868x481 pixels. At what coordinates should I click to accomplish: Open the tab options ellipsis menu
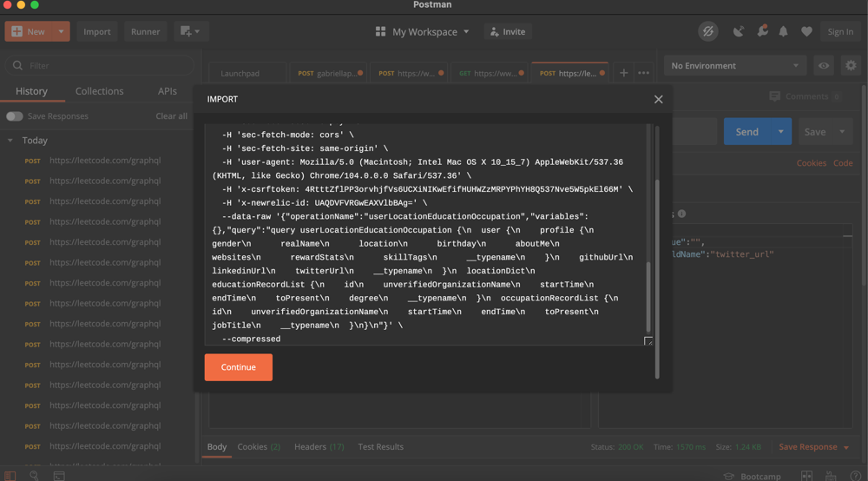click(x=643, y=73)
